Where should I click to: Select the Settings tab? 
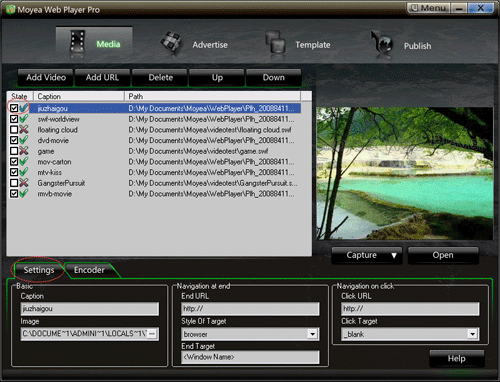click(x=39, y=270)
